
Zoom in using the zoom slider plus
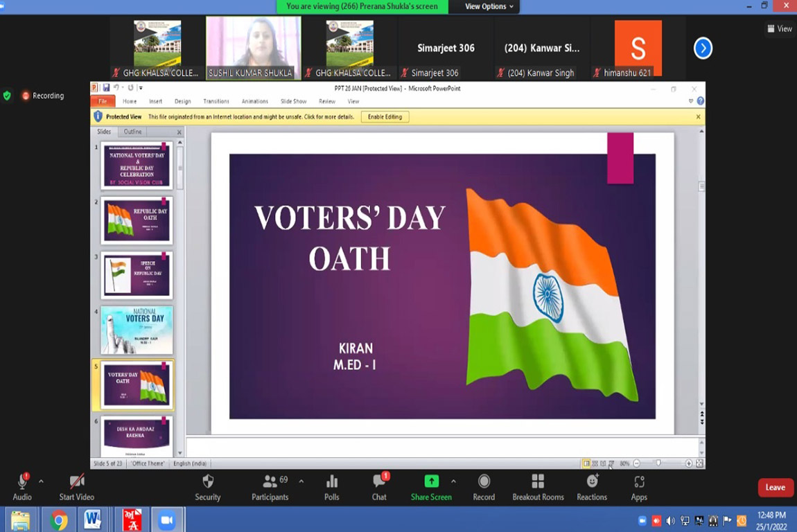pyautogui.click(x=689, y=463)
